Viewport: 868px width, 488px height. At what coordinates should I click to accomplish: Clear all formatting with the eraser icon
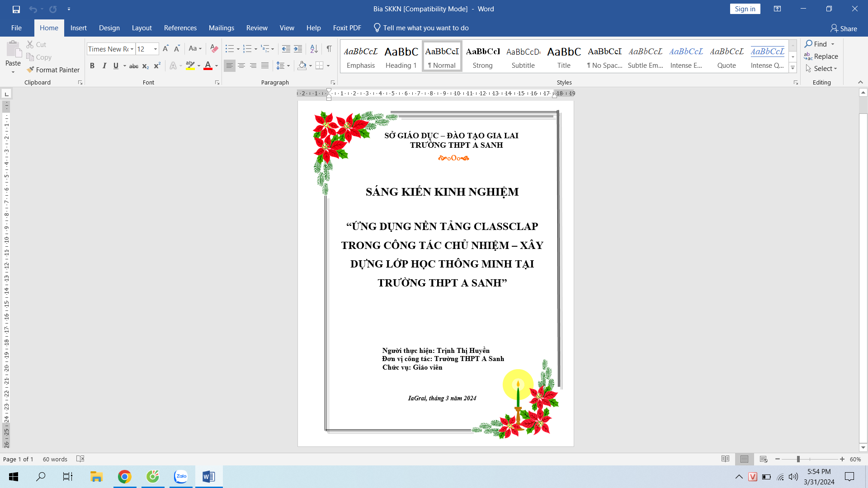coord(214,49)
